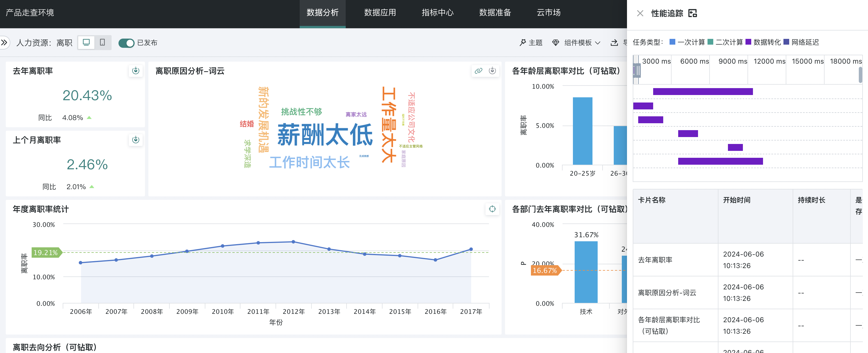The height and width of the screenshot is (353, 868).
Task: Click the 工作量太大 vertical word
Action: 388,125
